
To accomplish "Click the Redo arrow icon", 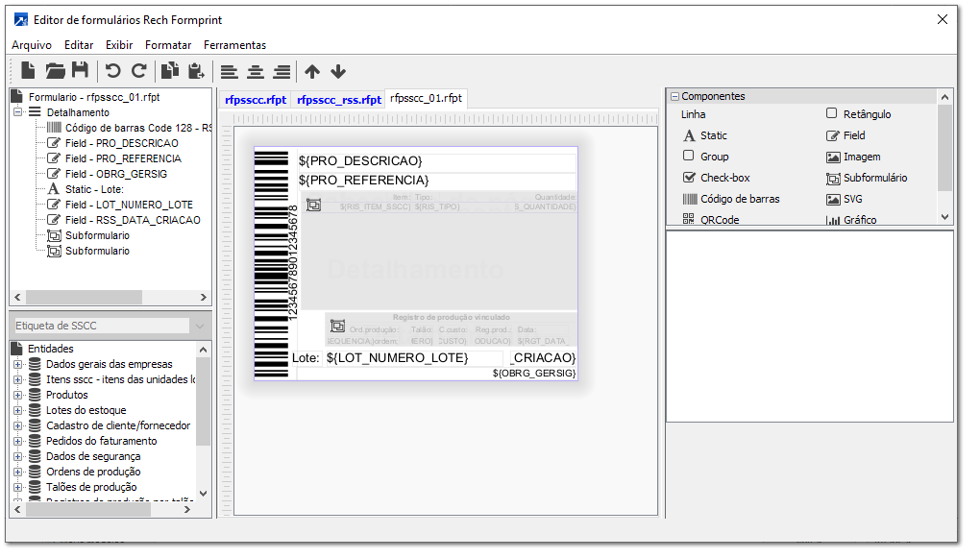I will point(139,71).
